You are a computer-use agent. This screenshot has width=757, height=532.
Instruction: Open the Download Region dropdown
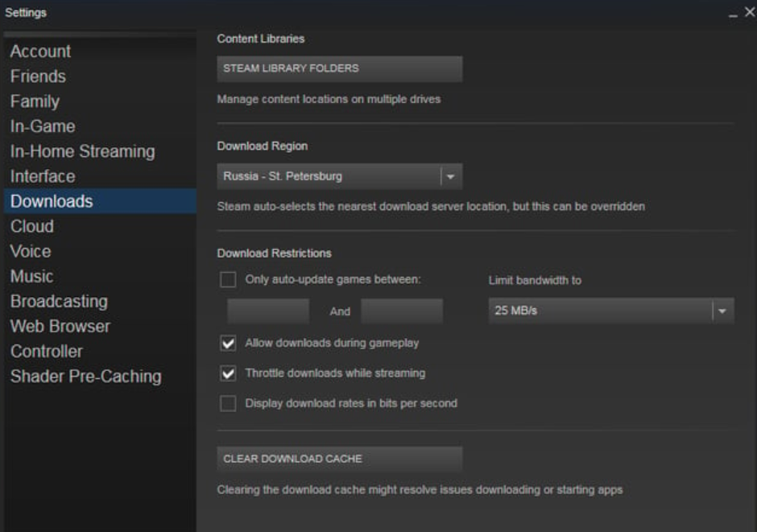339,176
